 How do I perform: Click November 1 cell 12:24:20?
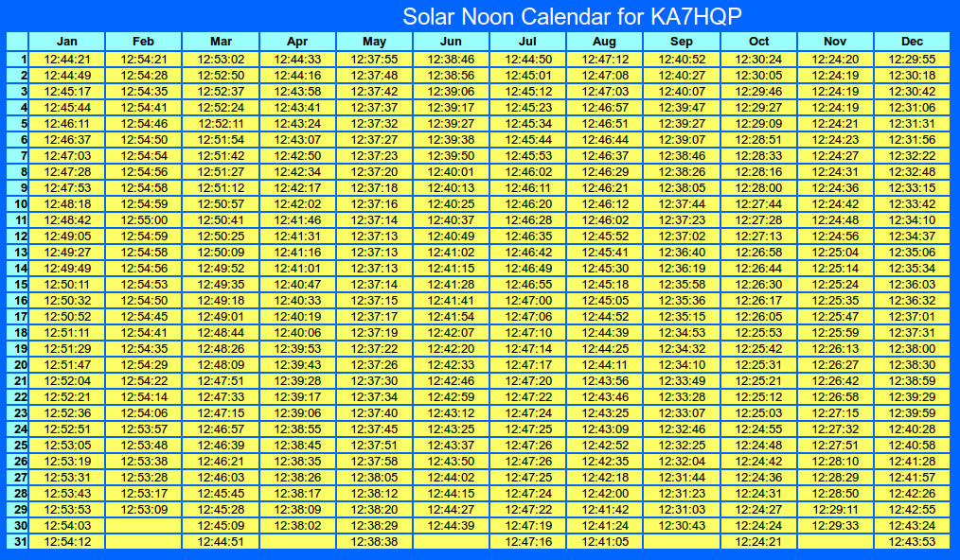pos(835,60)
